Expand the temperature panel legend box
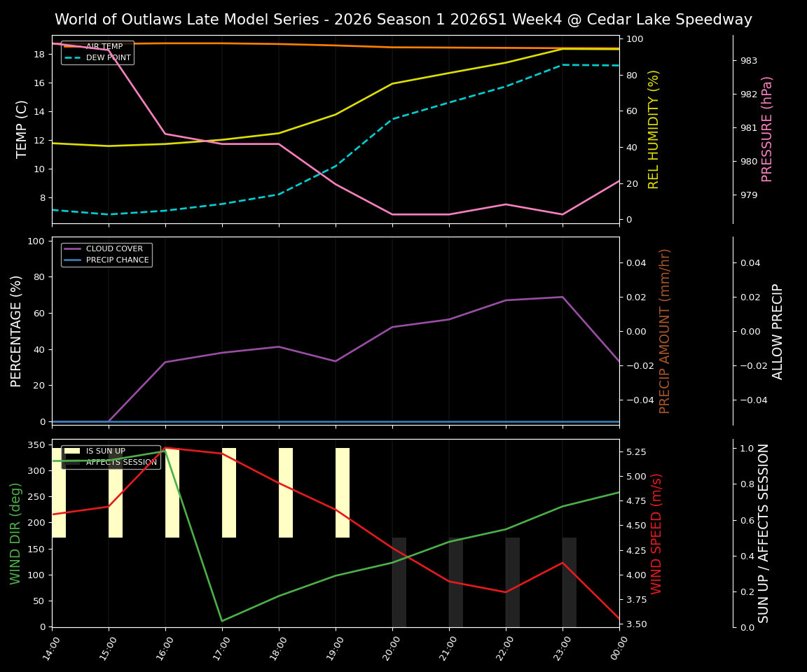807x672 pixels. click(97, 52)
